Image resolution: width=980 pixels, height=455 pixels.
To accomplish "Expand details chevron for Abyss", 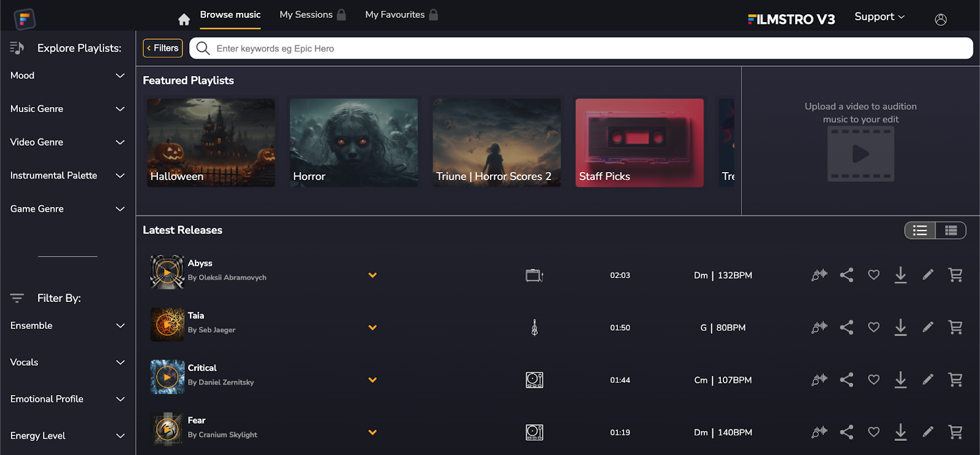I will 372,276.
